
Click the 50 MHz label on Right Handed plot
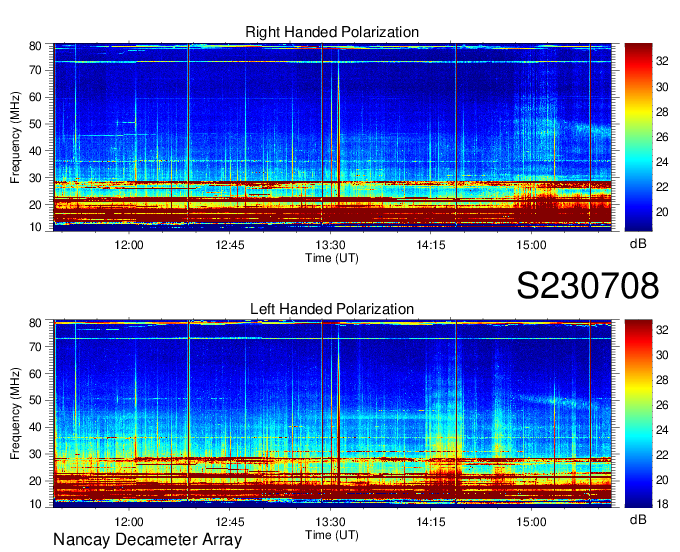pos(35,124)
